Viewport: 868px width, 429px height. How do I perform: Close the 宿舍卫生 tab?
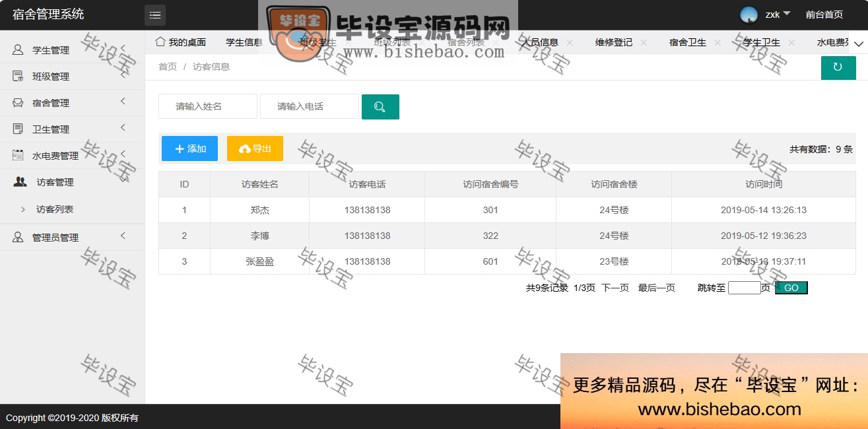[x=718, y=42]
